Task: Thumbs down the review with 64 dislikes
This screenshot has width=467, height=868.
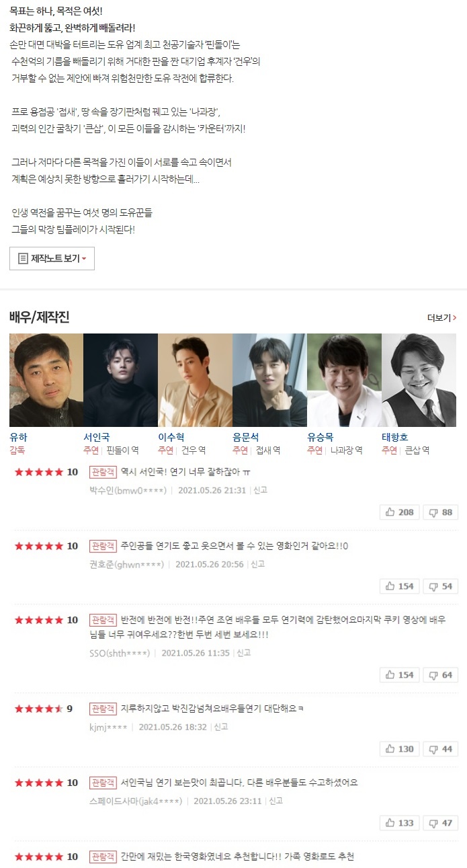Action: pyautogui.click(x=440, y=674)
